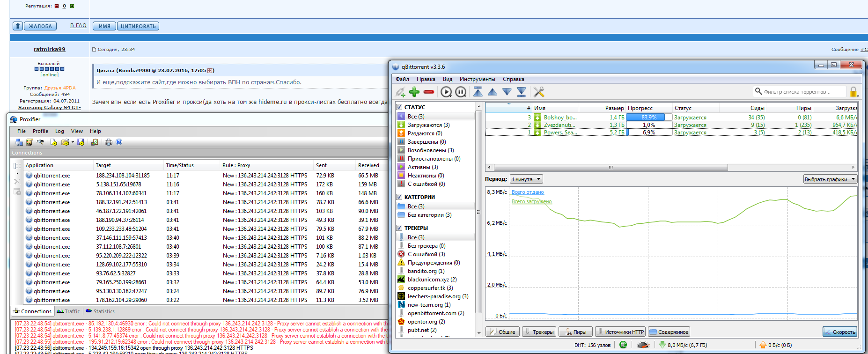Click the close connection X icon in Proxifier sidebar
The height and width of the screenshot is (354, 868).
(17, 182)
